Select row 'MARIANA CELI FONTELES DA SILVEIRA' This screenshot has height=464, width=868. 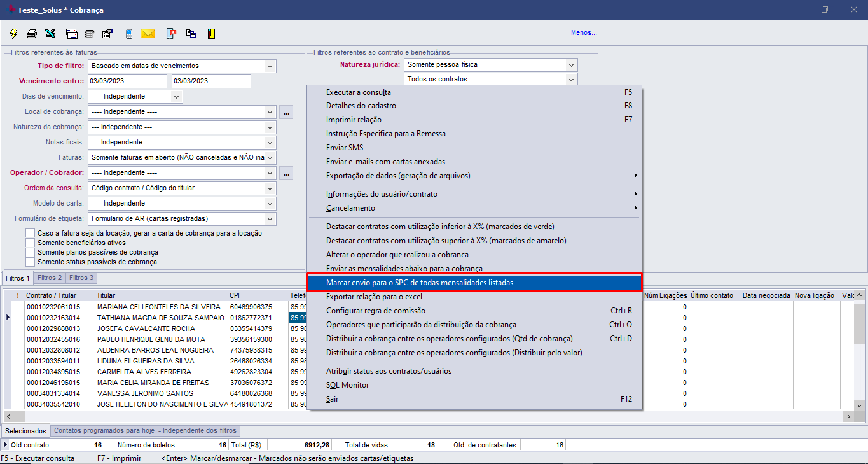point(159,307)
